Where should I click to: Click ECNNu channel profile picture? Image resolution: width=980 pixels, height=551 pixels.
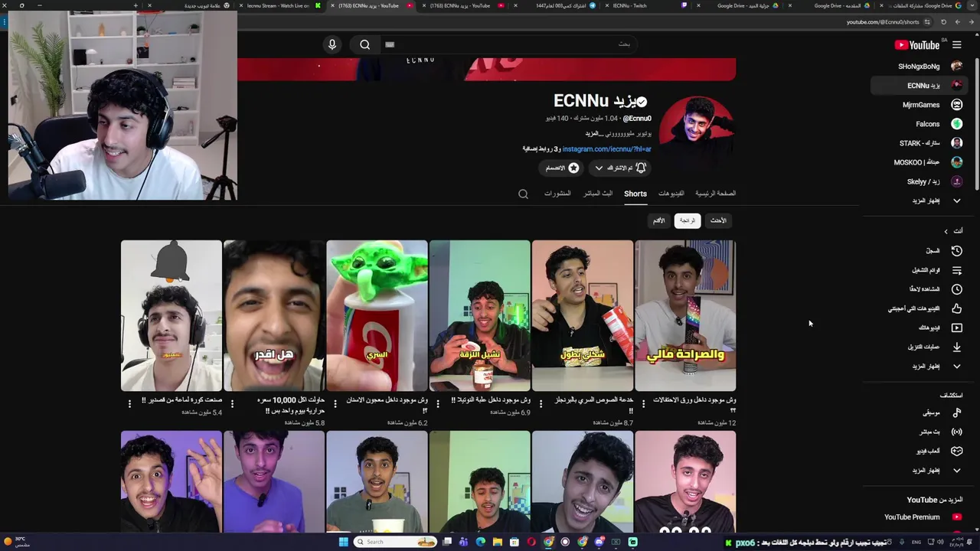[697, 133]
